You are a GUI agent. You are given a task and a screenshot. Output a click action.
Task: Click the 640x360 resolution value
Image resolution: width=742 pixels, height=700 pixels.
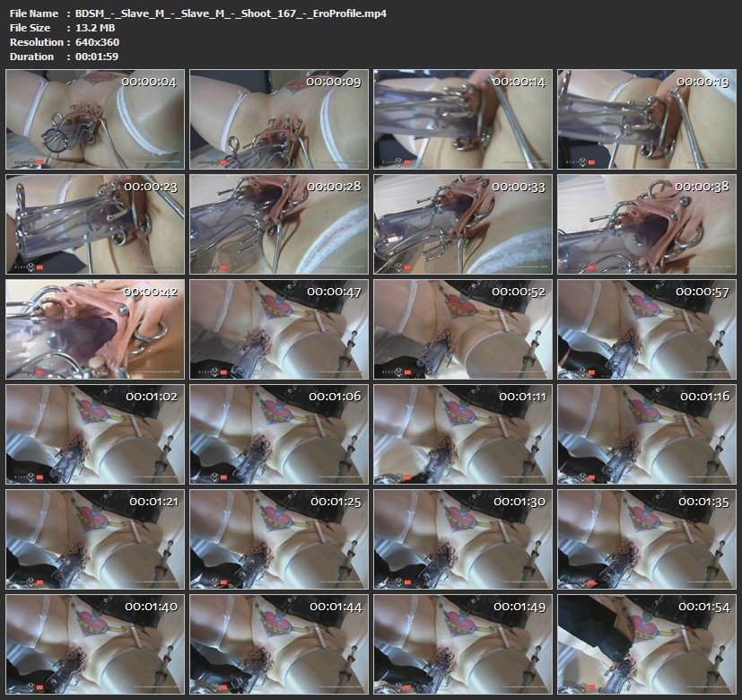click(100, 42)
